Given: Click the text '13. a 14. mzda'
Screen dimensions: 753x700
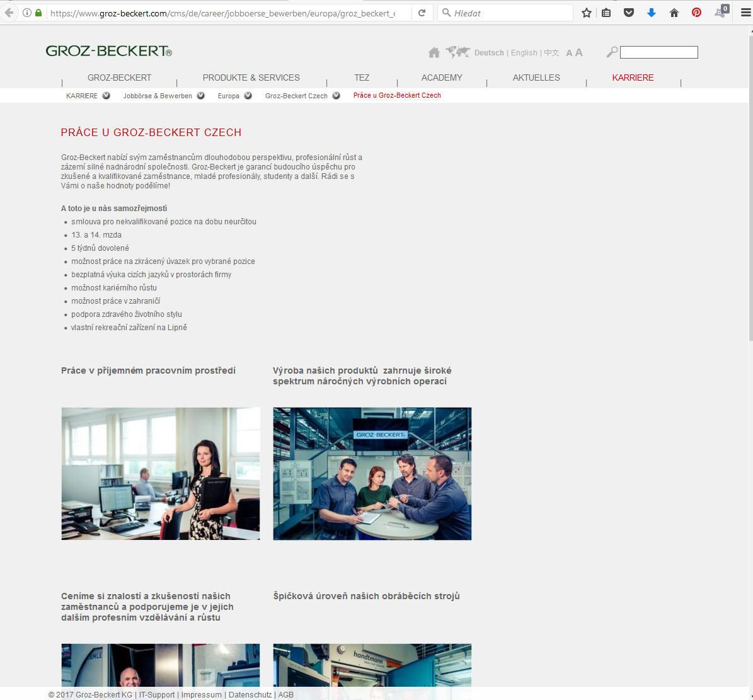Looking at the screenshot, I should 96,235.
